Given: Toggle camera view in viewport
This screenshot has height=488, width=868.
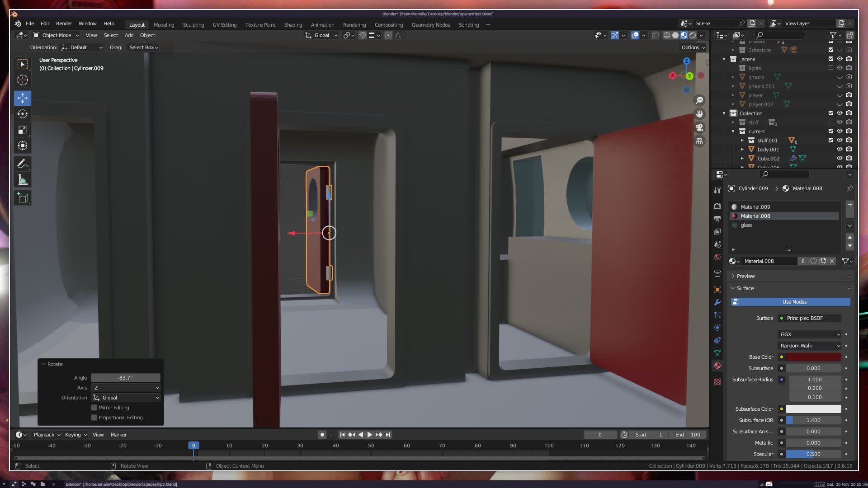Looking at the screenshot, I should pos(699,127).
